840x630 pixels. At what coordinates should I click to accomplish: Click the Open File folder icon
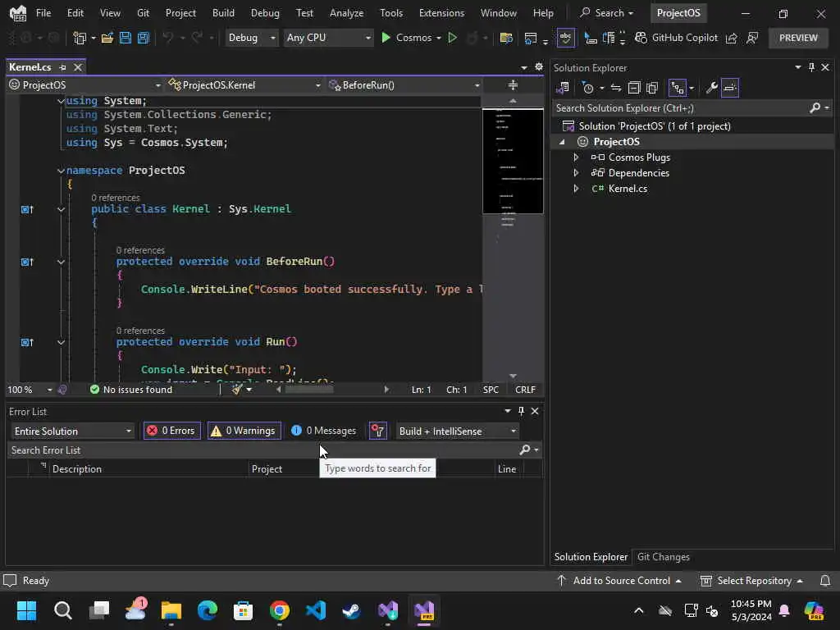point(107,38)
